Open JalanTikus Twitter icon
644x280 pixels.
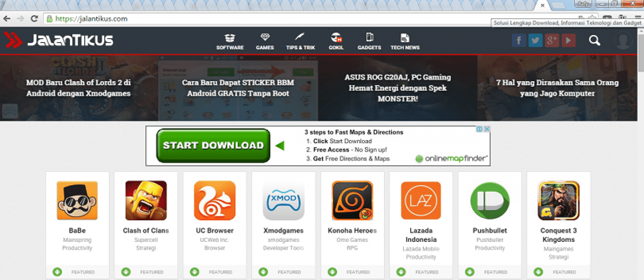click(535, 41)
